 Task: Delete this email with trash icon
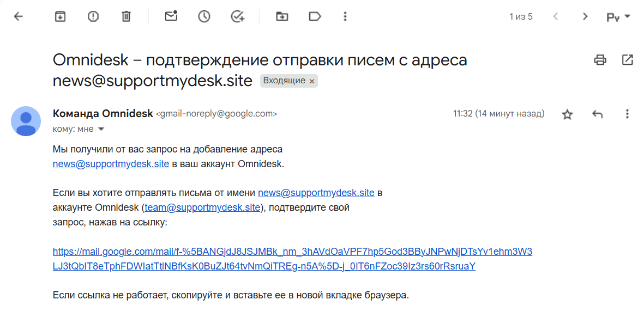(x=126, y=16)
